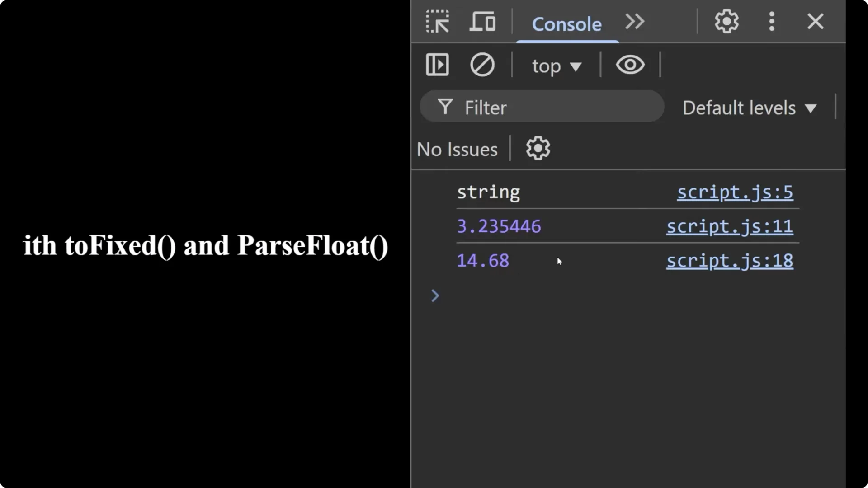868x488 pixels.
Task: Open the top execution context dropdown
Action: (556, 66)
